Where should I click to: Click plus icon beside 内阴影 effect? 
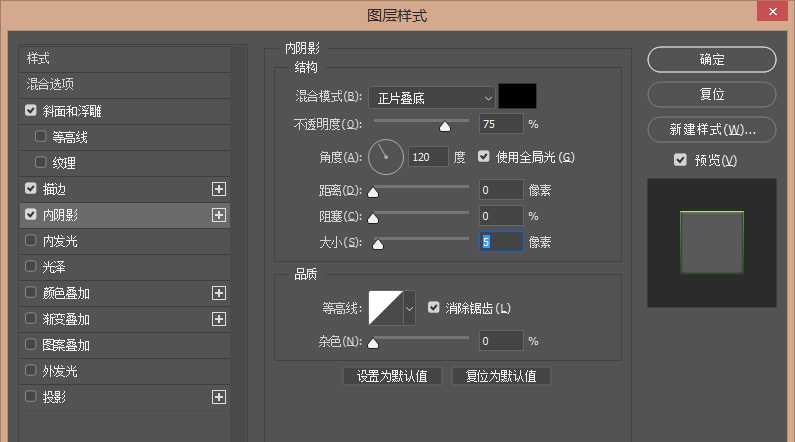click(x=219, y=214)
